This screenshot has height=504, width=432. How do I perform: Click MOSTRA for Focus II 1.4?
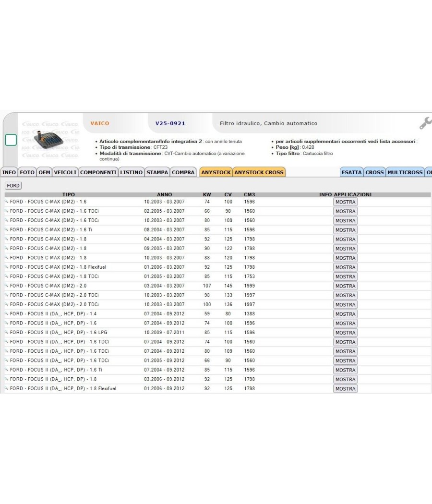click(346, 314)
